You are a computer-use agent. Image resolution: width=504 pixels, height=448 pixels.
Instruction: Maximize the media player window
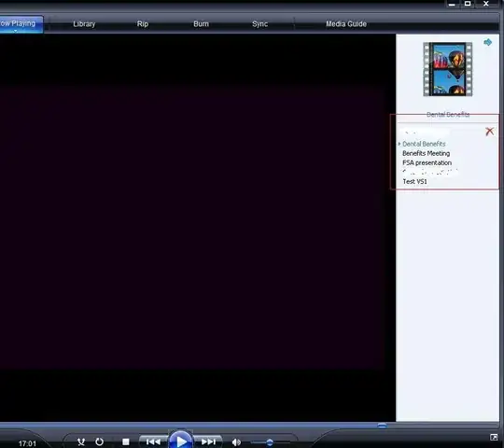[x=468, y=4]
